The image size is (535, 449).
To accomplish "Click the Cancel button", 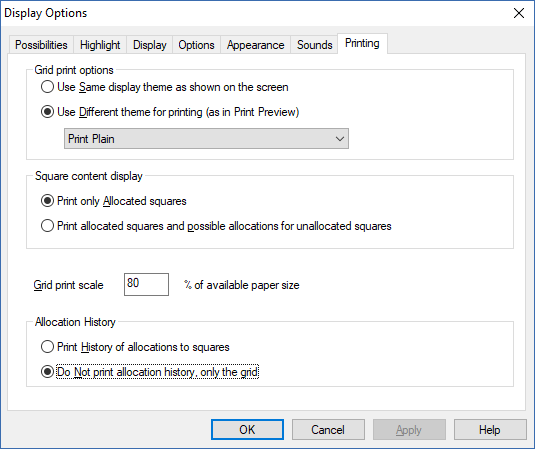I will (x=328, y=430).
